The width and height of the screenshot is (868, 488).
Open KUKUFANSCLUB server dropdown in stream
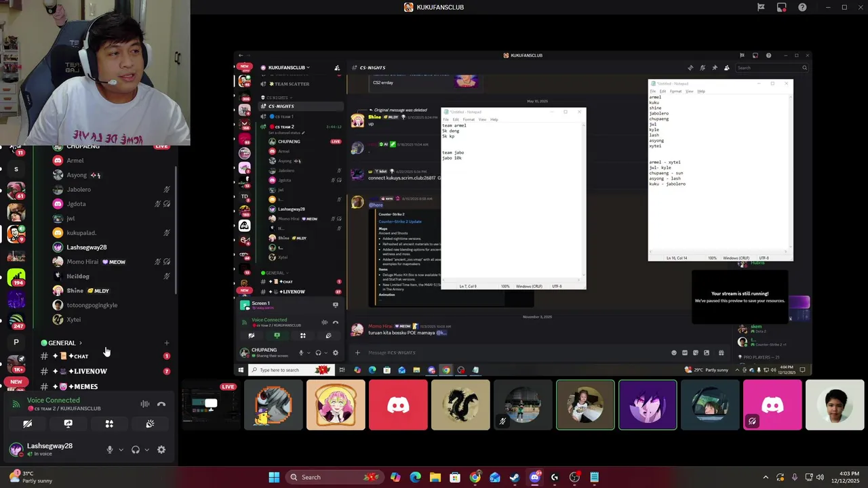(x=289, y=68)
